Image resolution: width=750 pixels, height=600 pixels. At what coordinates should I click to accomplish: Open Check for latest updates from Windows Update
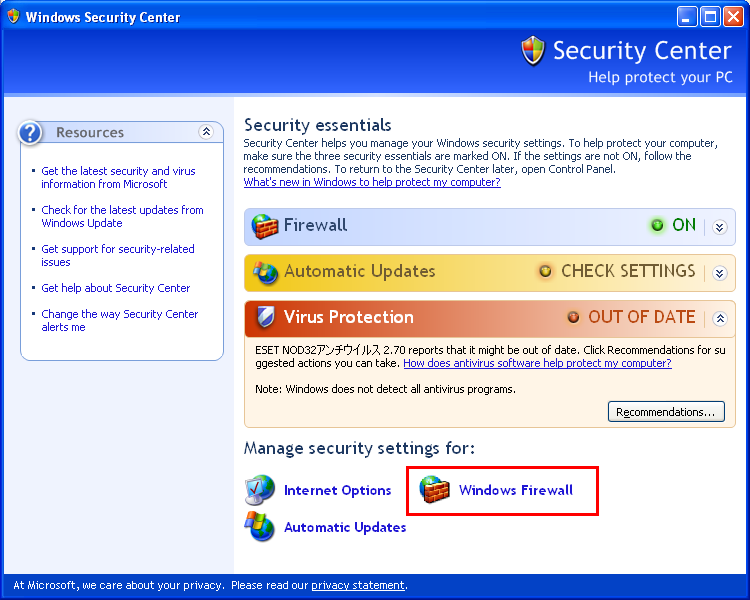click(x=122, y=216)
